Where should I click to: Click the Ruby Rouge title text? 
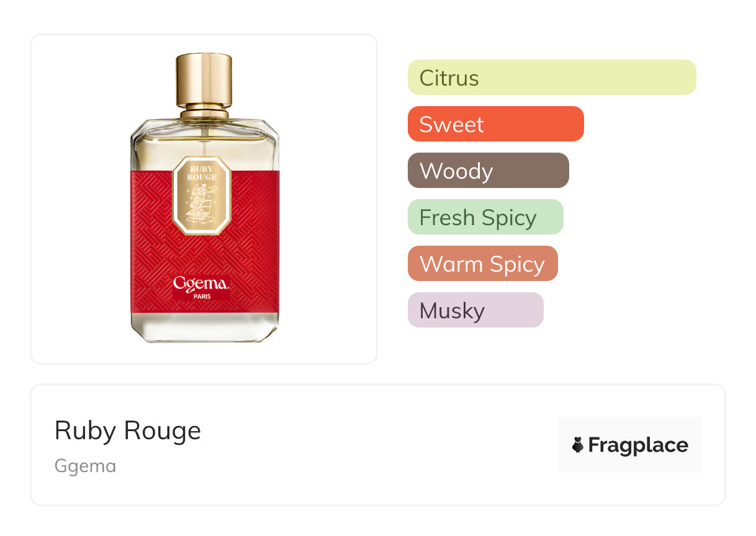[128, 431]
